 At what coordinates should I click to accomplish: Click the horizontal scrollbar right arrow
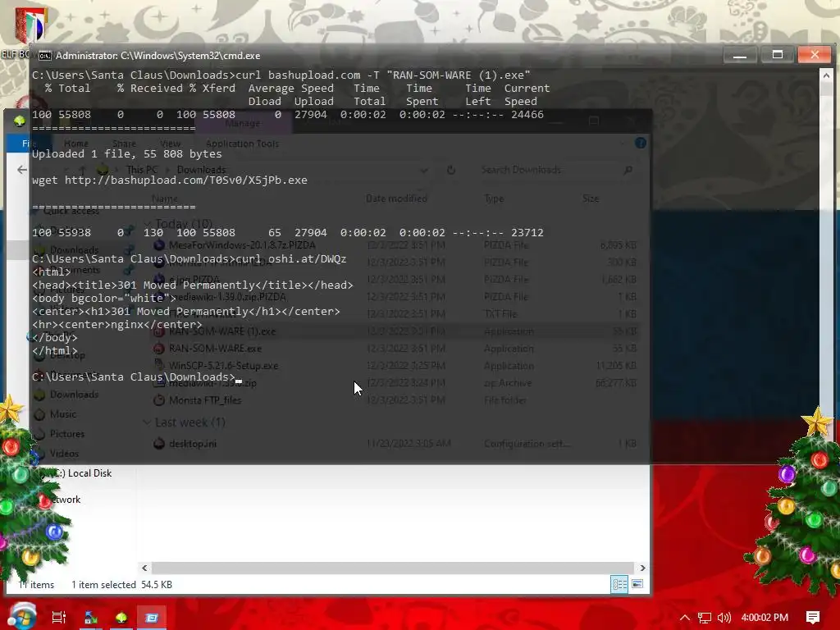tap(642, 568)
